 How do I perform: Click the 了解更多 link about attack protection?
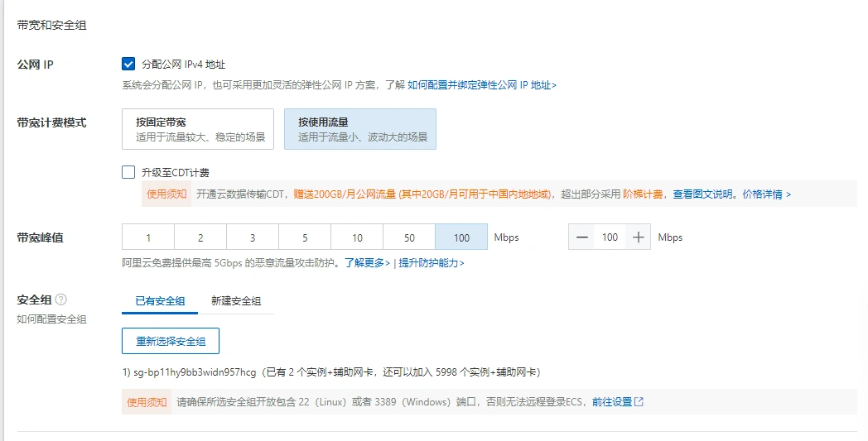[x=367, y=263]
